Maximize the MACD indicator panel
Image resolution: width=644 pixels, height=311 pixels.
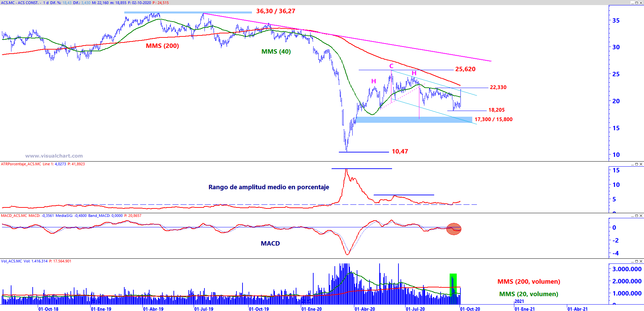(x=637, y=216)
